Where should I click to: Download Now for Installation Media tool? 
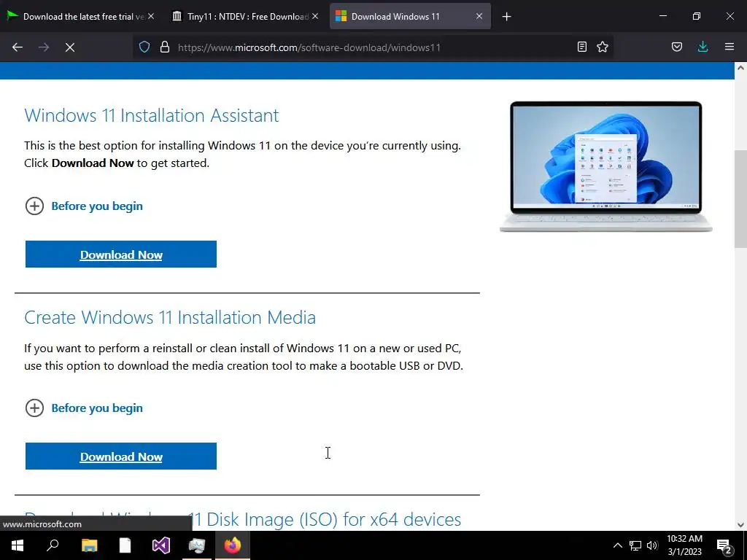pos(121,456)
